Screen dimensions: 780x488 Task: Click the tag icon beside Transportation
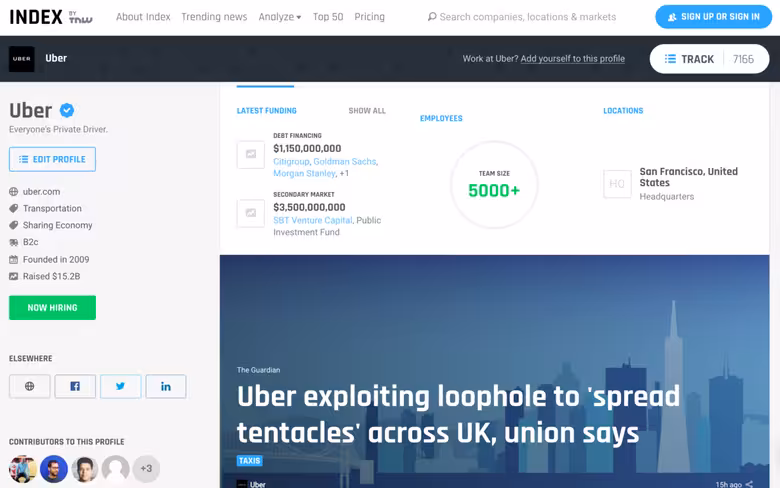coord(13,208)
